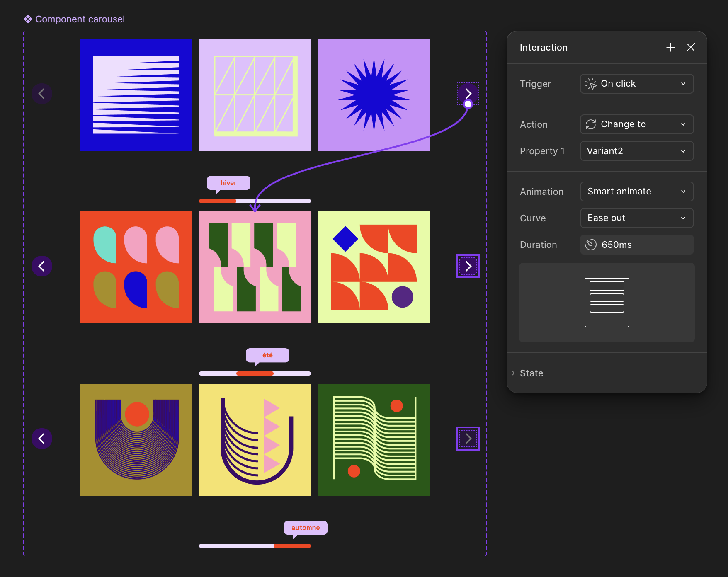Viewport: 728px width, 577px height.
Task: Select the blue starburst thumbnail
Action: 374,95
